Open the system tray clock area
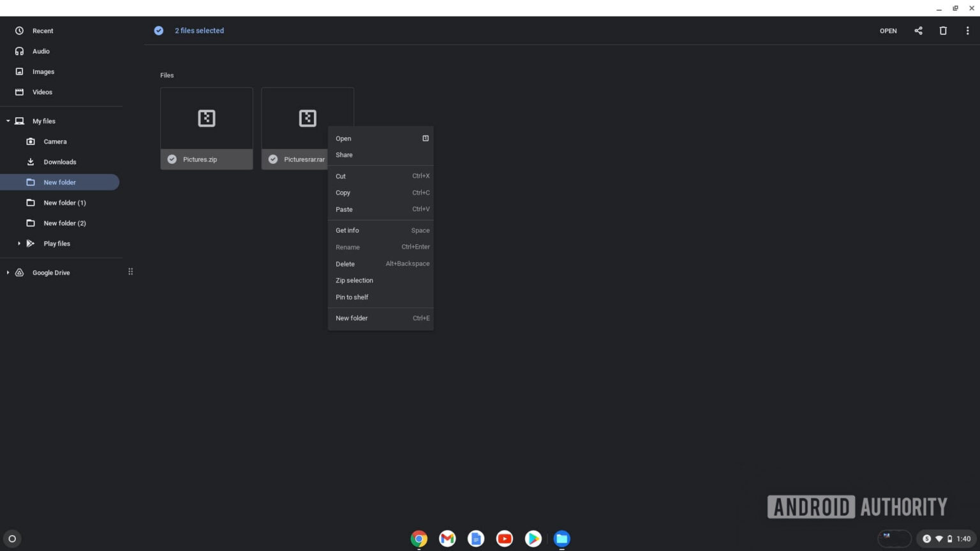This screenshot has width=980, height=551. point(965,539)
